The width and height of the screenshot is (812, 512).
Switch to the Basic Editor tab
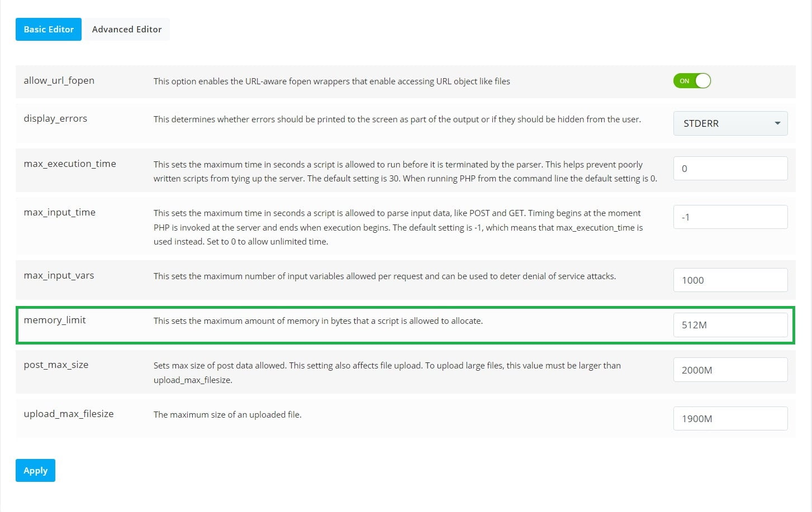tap(49, 30)
